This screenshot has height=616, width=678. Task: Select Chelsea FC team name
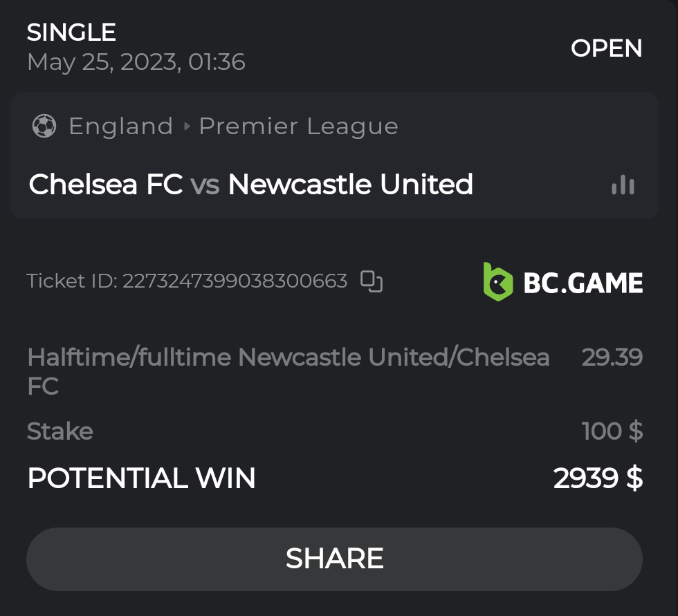(106, 185)
